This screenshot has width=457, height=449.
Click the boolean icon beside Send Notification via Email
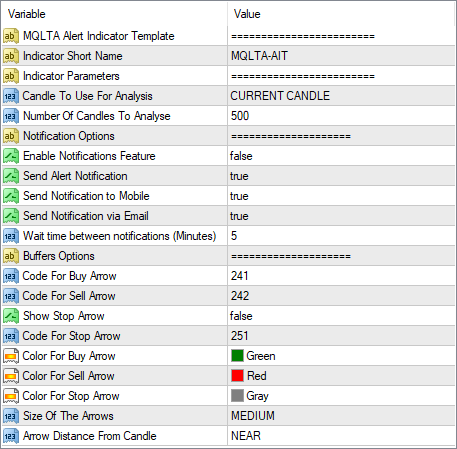click(11, 216)
